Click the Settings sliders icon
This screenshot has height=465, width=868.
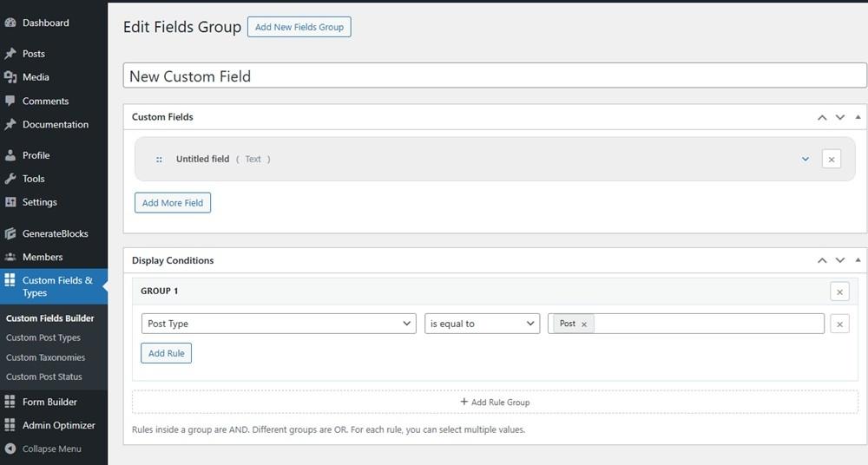coord(10,202)
